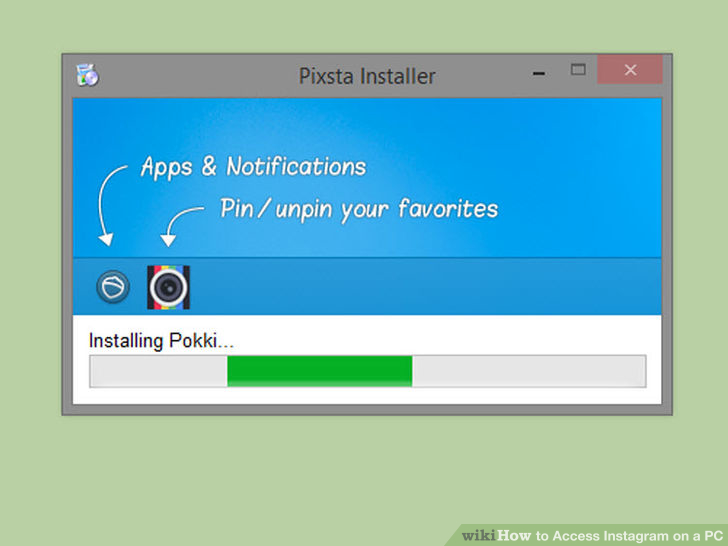The width and height of the screenshot is (728, 546).
Task: Close the Pixsta Installer window
Action: [x=630, y=70]
